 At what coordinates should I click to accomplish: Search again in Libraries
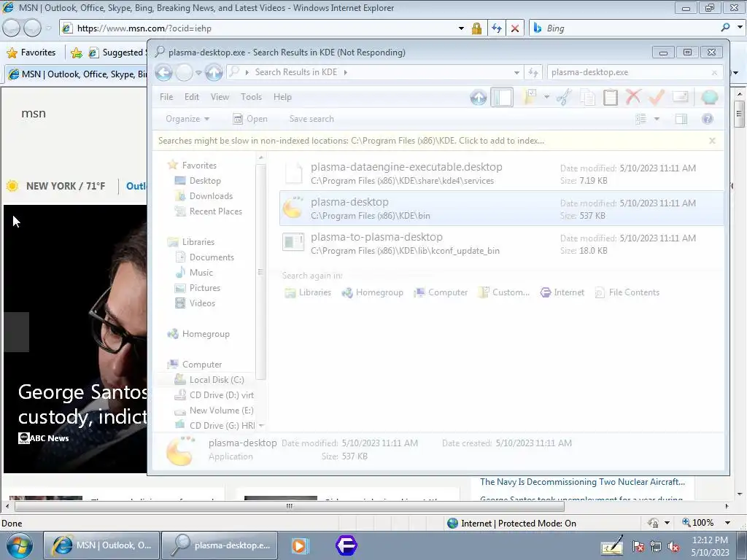[308, 292]
